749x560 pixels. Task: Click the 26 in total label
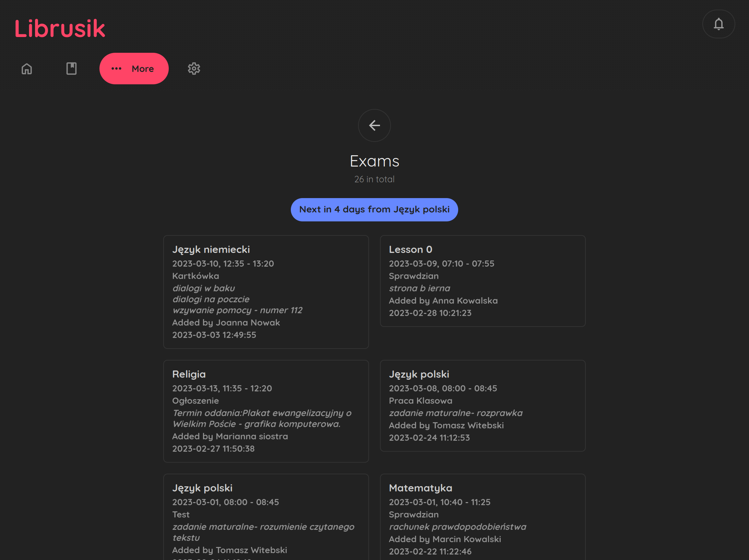374,179
